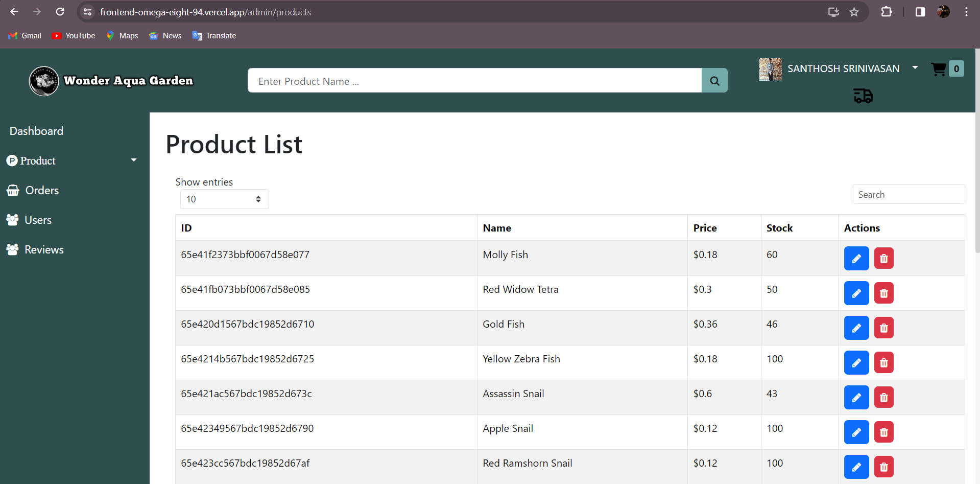This screenshot has height=484, width=980.
Task: Click the user profile avatar
Action: [771, 70]
